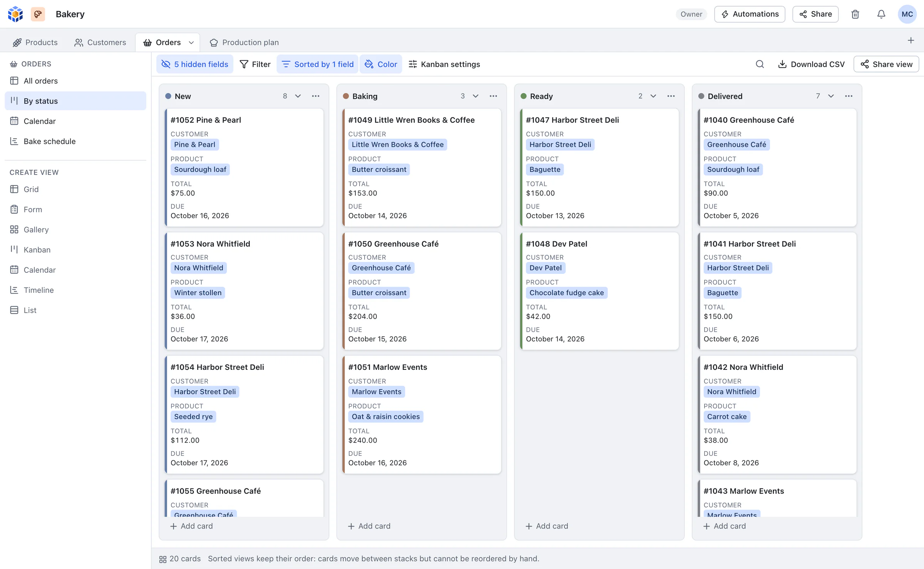Open Sorted by 1 field menu
Viewport: 924px width, 569px height.
pos(317,64)
